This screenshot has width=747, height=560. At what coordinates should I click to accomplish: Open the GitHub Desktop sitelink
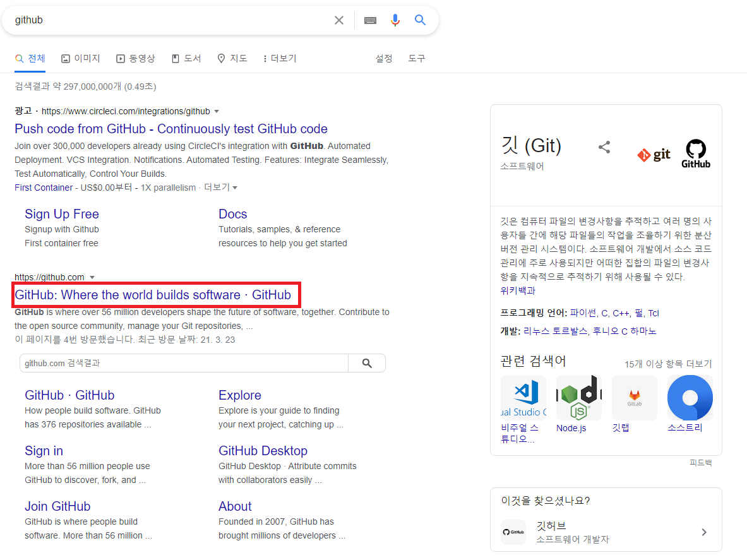pyautogui.click(x=263, y=451)
